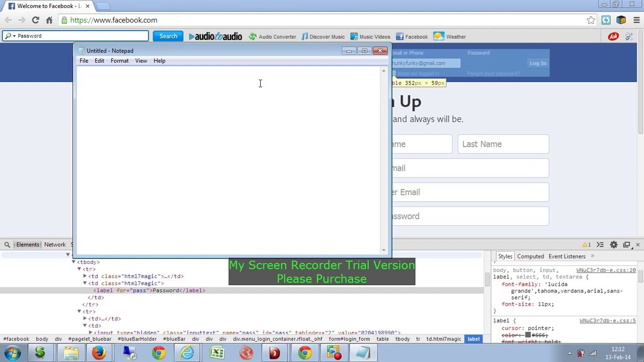Screen dimensions: 644x362
Task: Open the Notepad Edit menu
Action: tap(100, 61)
